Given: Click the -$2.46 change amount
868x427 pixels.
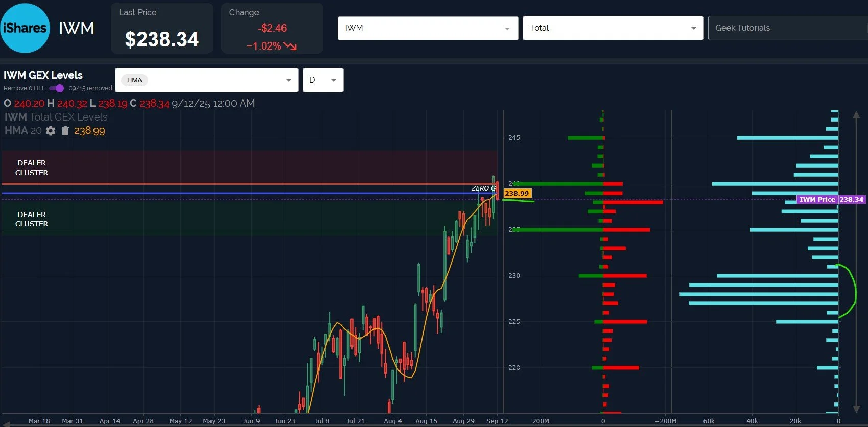Looking at the screenshot, I should coord(272,28).
